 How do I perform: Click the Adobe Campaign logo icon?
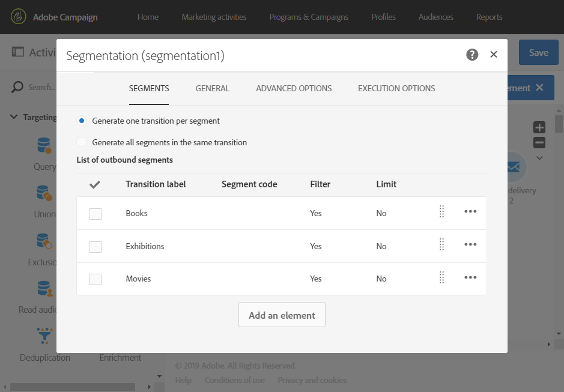tap(19, 17)
